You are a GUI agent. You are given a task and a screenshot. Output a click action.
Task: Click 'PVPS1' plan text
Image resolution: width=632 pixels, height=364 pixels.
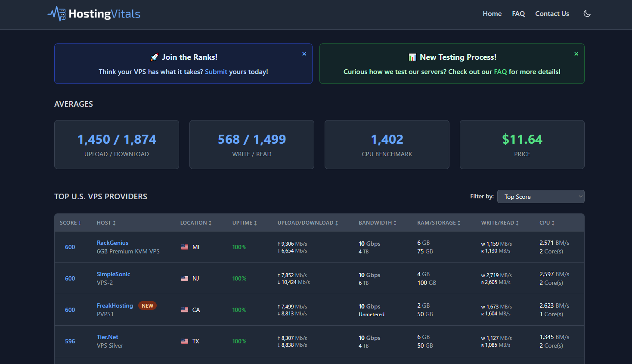coord(105,314)
